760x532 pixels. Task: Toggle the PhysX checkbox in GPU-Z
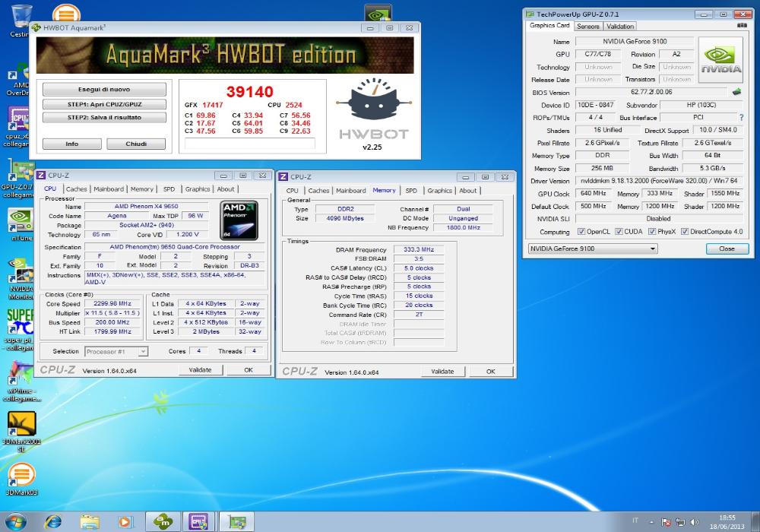(652, 232)
